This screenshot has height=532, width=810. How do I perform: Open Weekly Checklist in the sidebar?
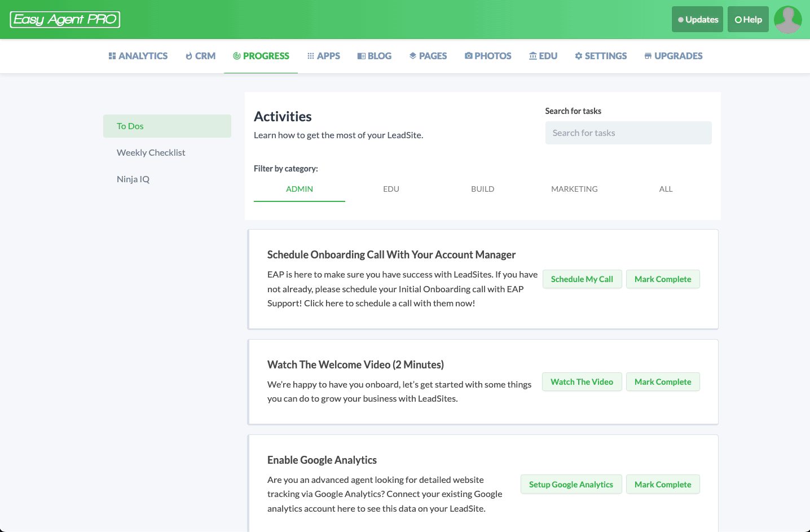(167, 152)
